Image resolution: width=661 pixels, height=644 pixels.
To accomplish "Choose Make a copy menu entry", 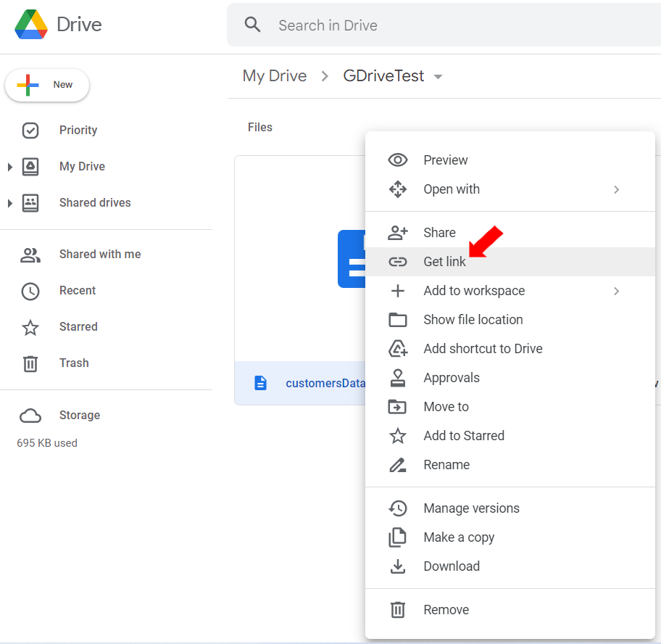I will 459,537.
